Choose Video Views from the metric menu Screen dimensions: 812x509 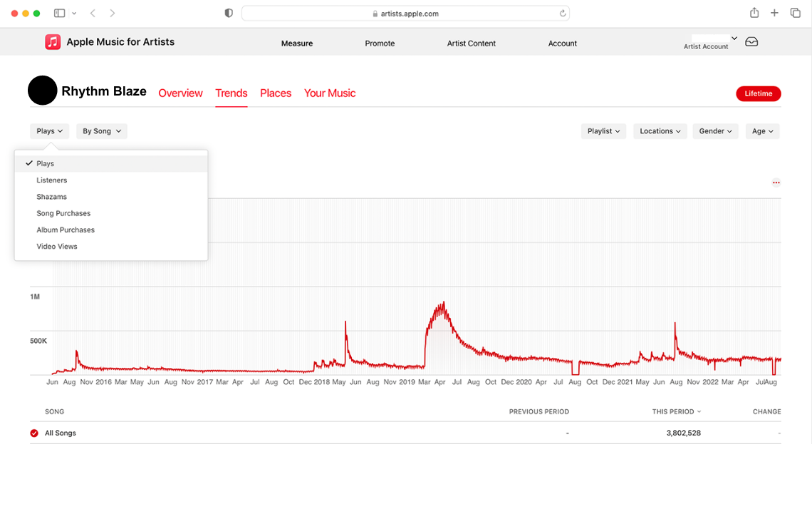point(111,246)
